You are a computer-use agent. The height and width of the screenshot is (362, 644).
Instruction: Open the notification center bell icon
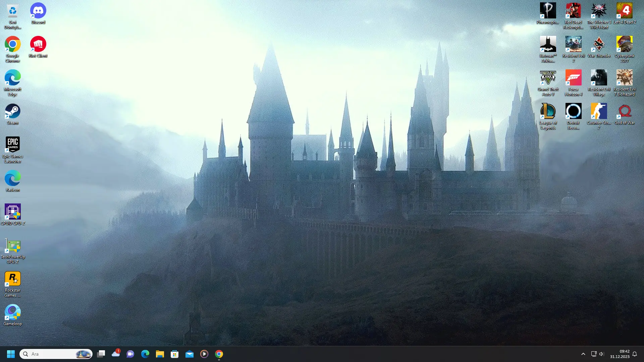point(635,354)
